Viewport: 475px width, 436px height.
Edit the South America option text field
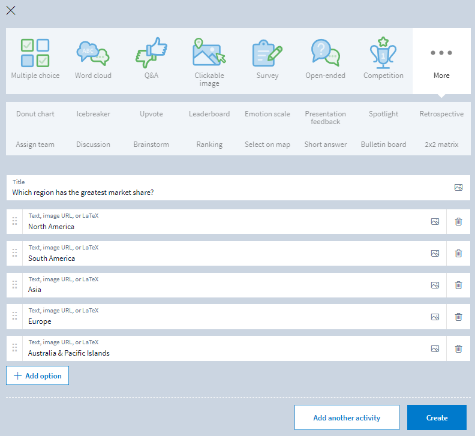(x=227, y=254)
